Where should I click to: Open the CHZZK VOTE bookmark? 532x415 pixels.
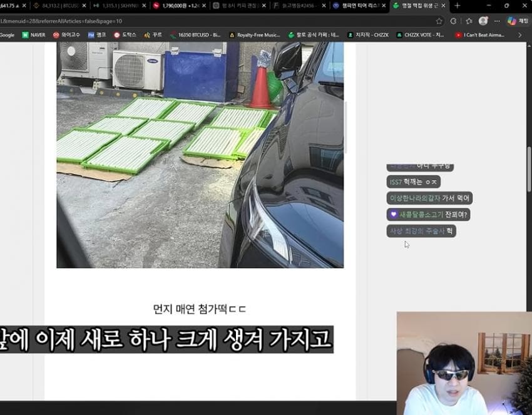click(x=421, y=35)
